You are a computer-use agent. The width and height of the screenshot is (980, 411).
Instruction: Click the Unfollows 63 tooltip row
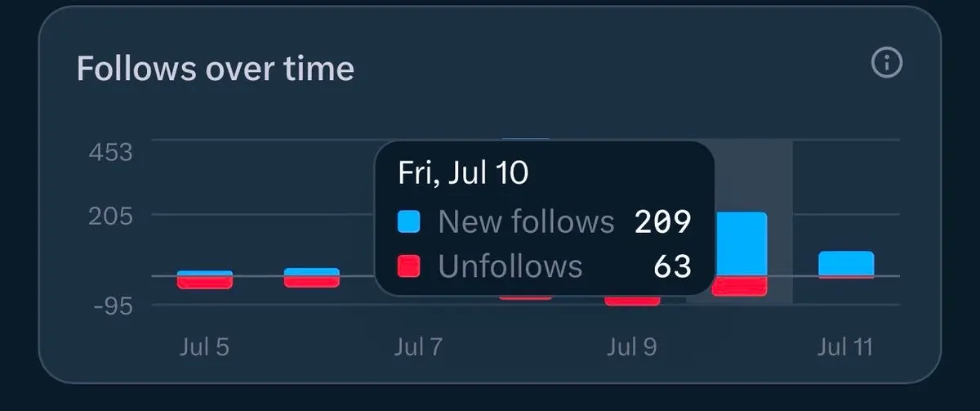[x=545, y=266]
